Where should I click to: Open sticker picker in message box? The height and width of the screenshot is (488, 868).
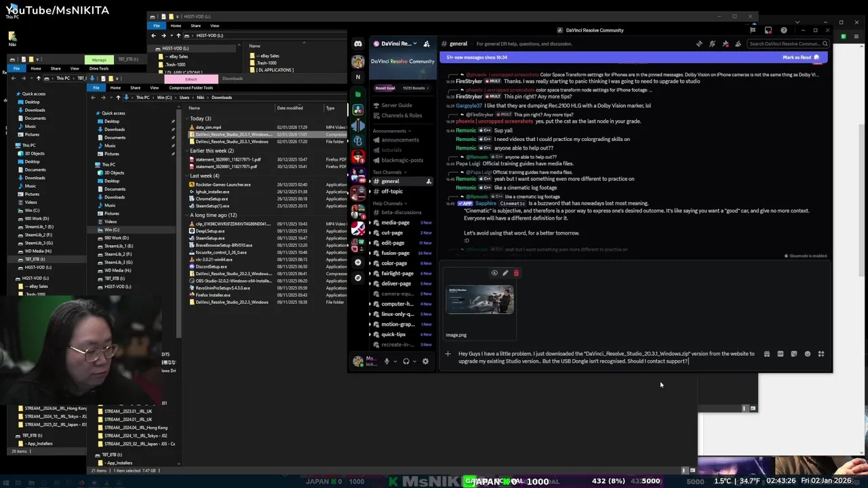click(794, 354)
